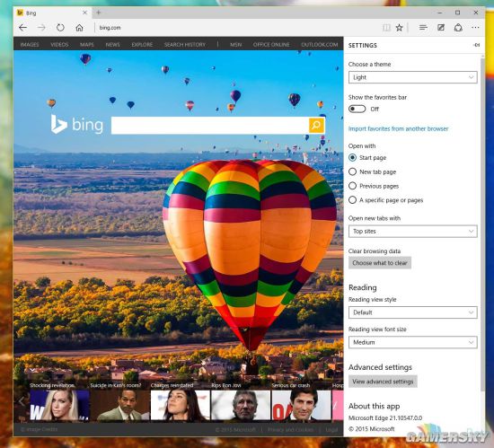
Task: Turn on the favorites bar toggle
Action: click(x=357, y=109)
